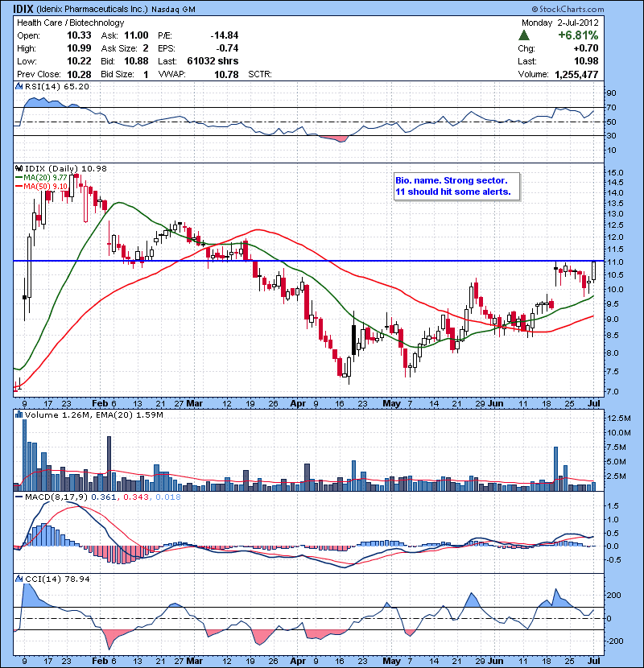Click the Bid value 10.88
Screen dimensions: 644x668
(x=136, y=61)
